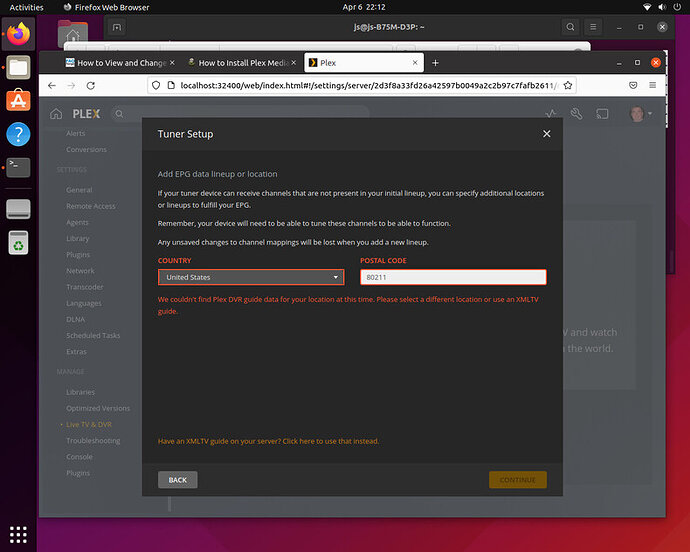The width and height of the screenshot is (690, 552).
Task: Open Remote Access settings
Action: (x=91, y=206)
